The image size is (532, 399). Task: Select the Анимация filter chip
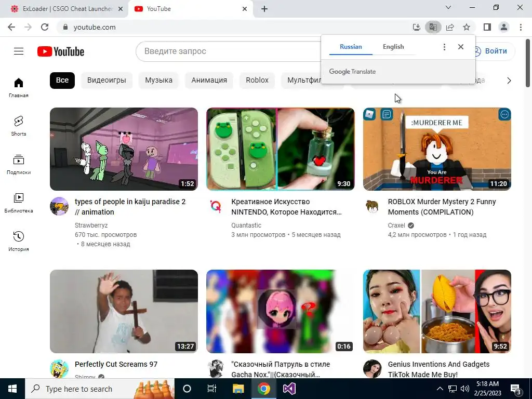[209, 80]
